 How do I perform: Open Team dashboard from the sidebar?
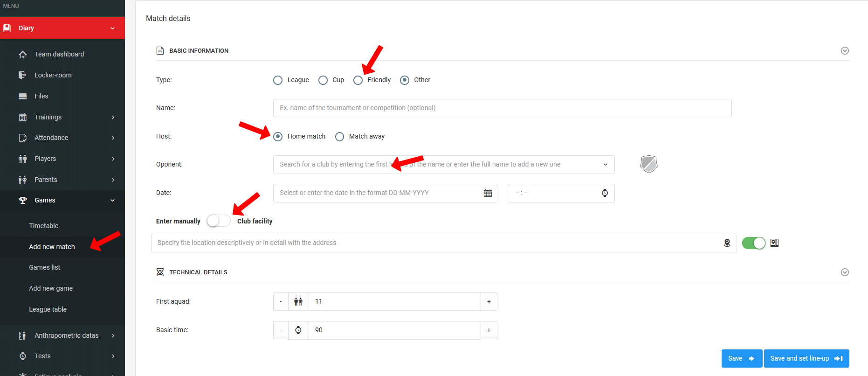(59, 54)
